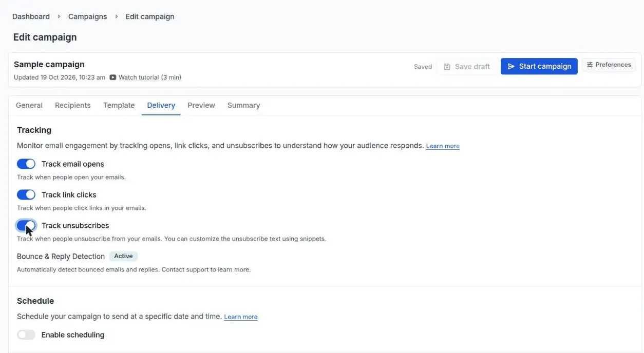Click the chevron after Dashboard breadcrumb
The width and height of the screenshot is (644, 353).
(x=59, y=16)
